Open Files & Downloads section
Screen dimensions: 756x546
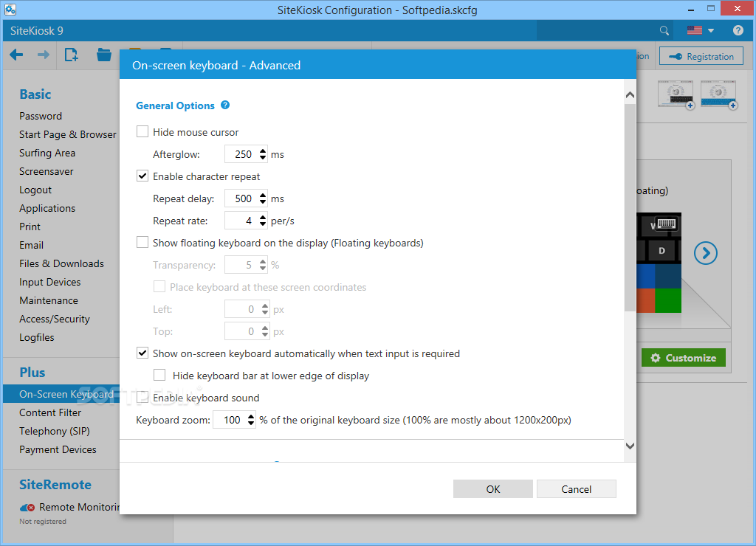coord(61,263)
